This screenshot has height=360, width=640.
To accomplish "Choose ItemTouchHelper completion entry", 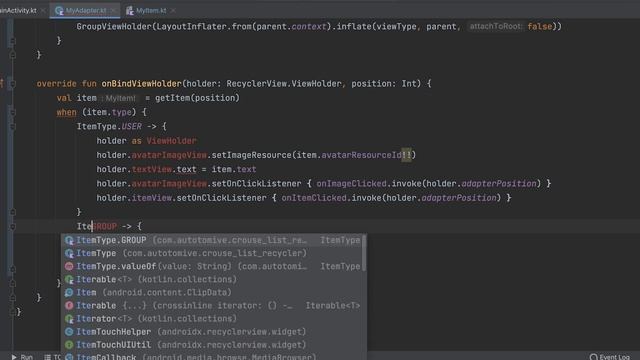I will pos(212,331).
